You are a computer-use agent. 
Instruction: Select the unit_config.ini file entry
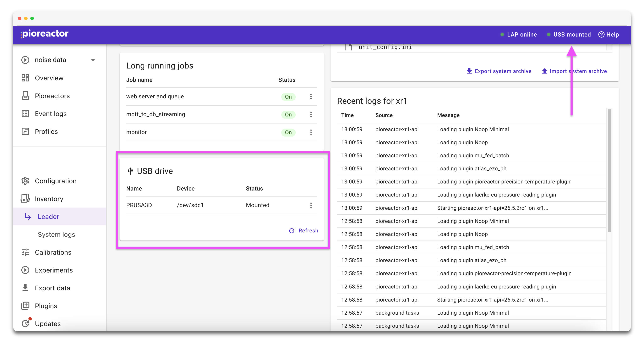385,47
